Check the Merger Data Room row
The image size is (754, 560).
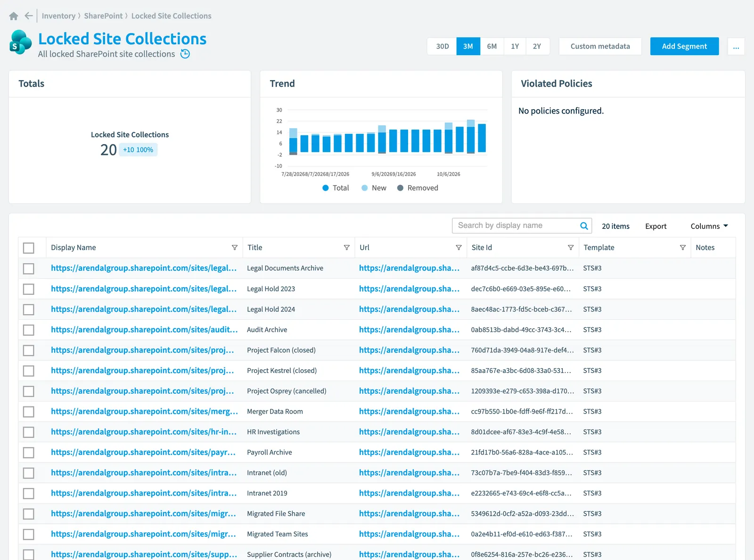pyautogui.click(x=29, y=412)
